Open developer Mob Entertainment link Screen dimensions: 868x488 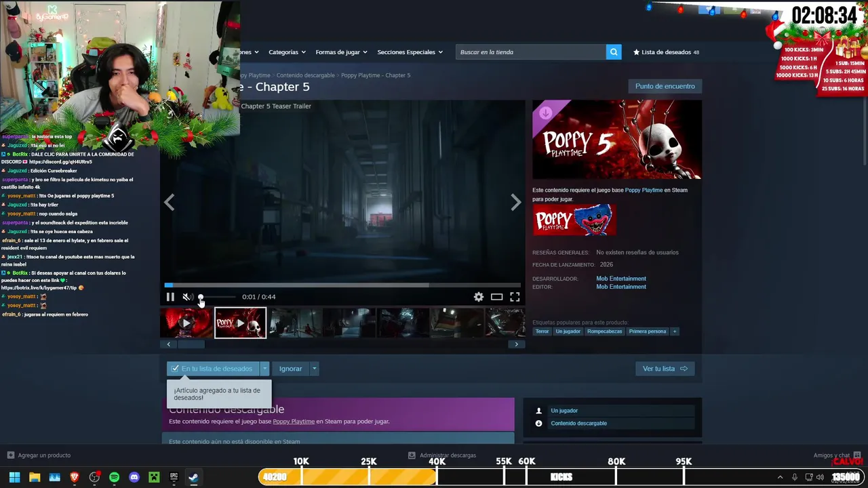click(621, 279)
